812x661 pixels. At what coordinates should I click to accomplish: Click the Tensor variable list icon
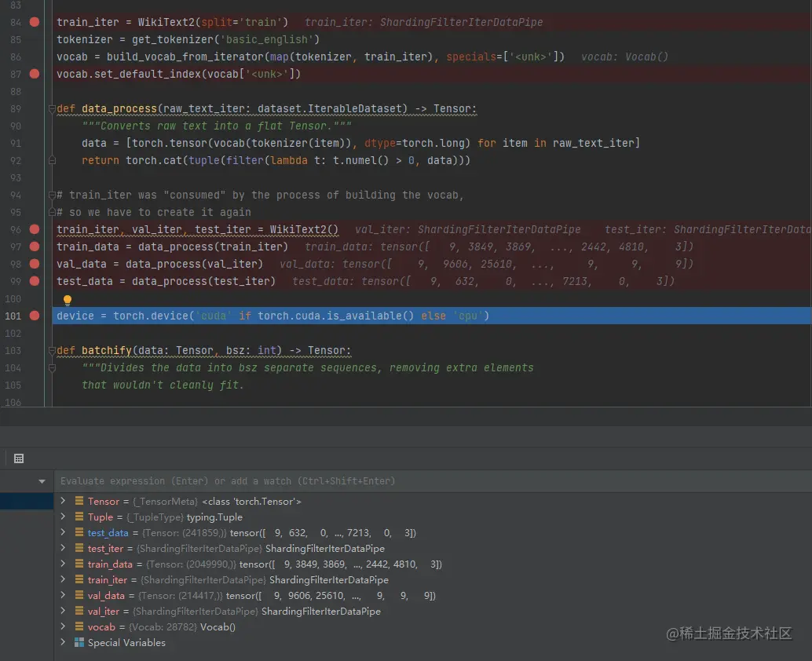pyautogui.click(x=79, y=501)
